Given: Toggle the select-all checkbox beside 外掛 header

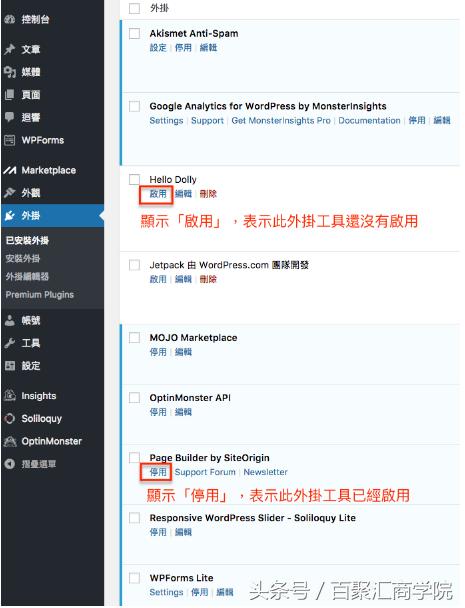Looking at the screenshot, I should (x=134, y=8).
